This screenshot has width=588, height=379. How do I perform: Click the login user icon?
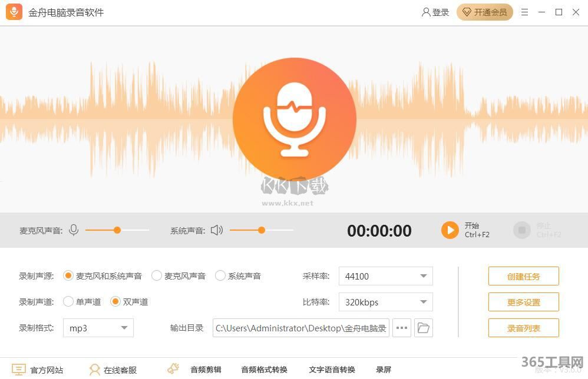pyautogui.click(x=426, y=12)
